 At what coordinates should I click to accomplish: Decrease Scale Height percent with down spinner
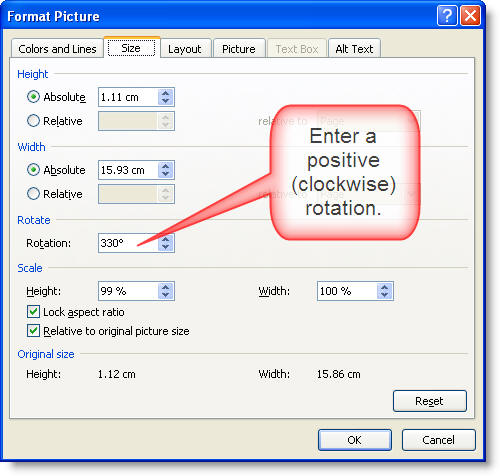point(166,295)
